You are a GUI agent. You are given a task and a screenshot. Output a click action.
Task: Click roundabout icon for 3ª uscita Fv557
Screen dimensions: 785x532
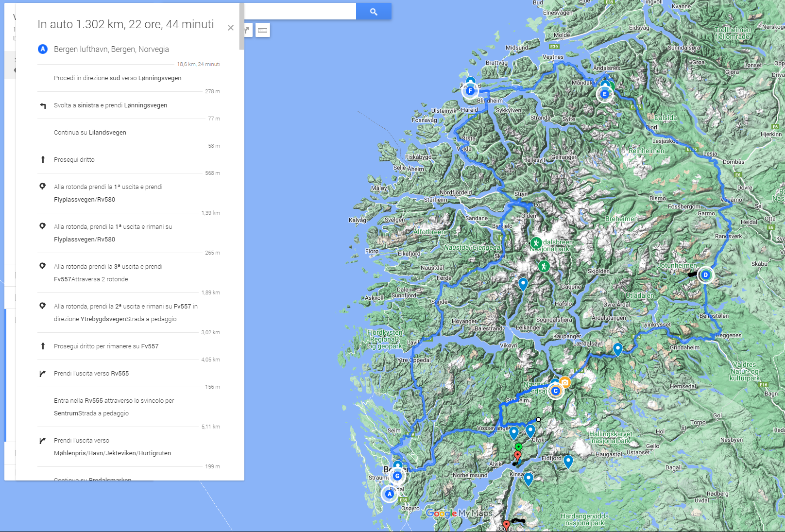pyautogui.click(x=43, y=266)
